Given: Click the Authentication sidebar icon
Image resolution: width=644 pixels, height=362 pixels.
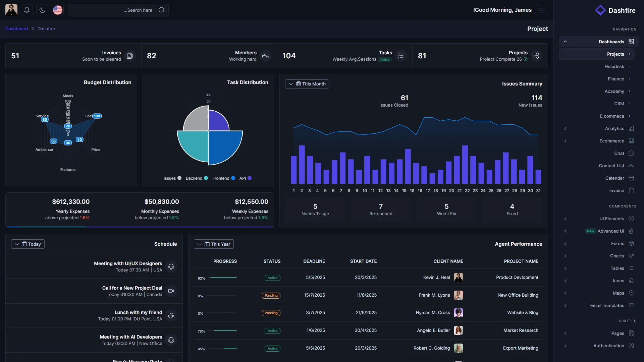Looking at the screenshot, I should (x=631, y=346).
